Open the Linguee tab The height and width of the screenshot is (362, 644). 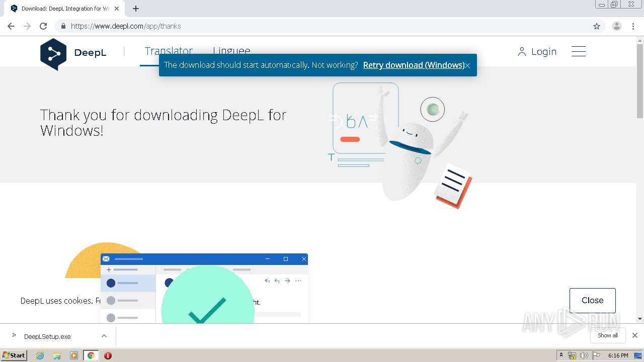pos(231,51)
